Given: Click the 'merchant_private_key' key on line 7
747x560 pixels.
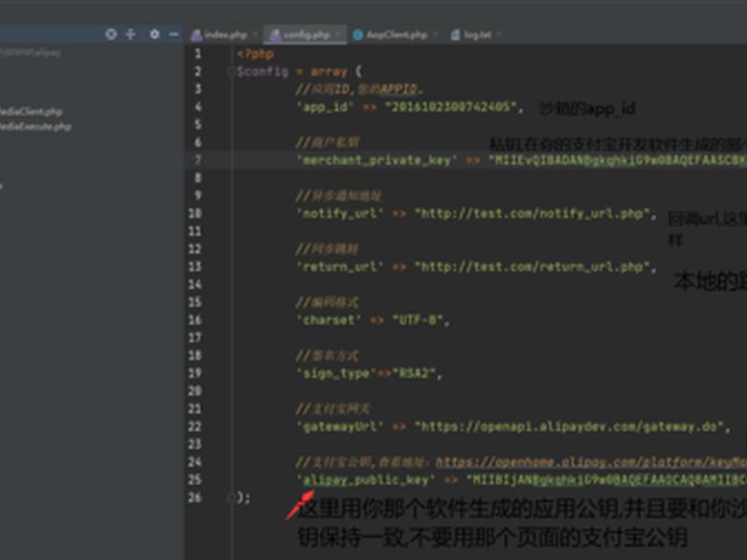Looking at the screenshot, I should 376,160.
